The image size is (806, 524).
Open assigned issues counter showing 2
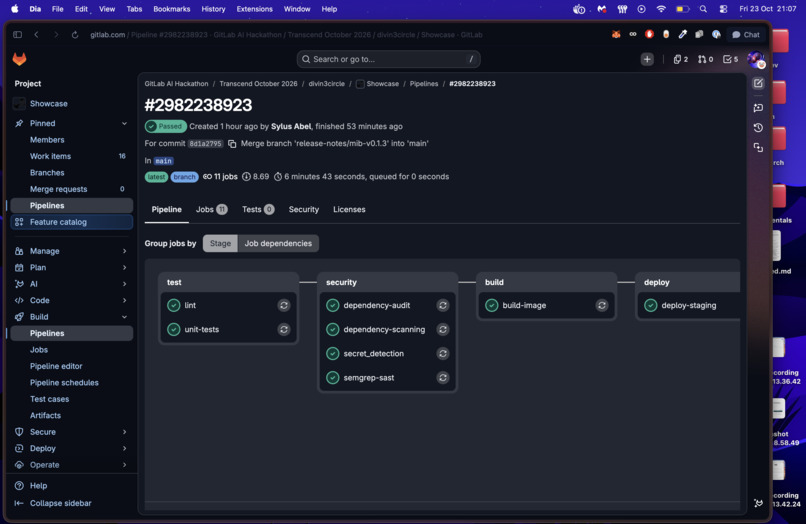point(681,59)
